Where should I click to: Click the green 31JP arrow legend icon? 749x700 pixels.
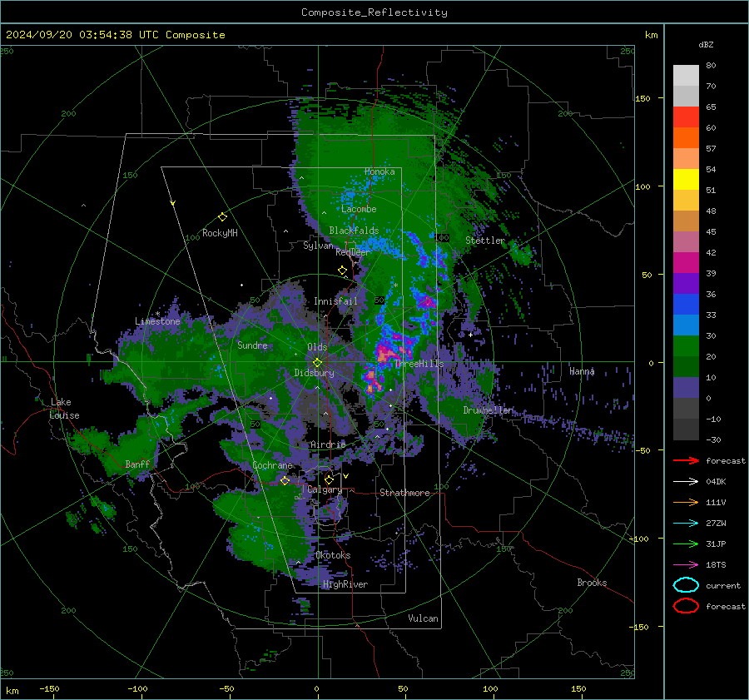(686, 544)
